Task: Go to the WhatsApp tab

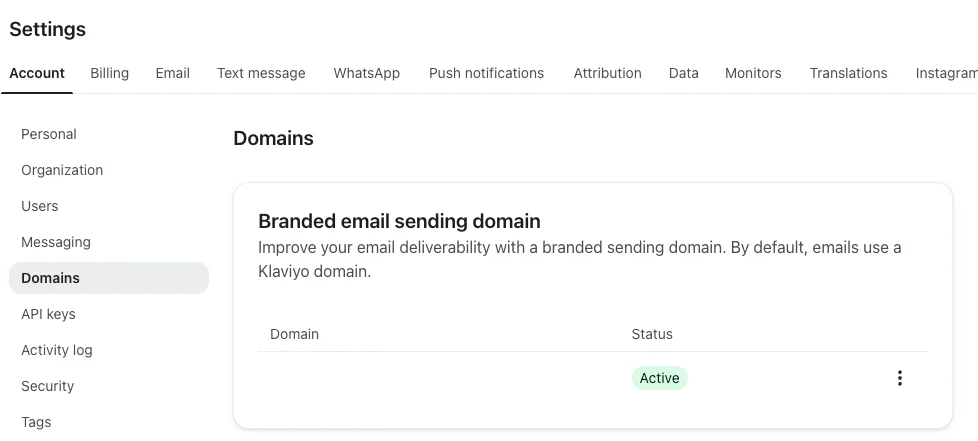Action: (366, 73)
